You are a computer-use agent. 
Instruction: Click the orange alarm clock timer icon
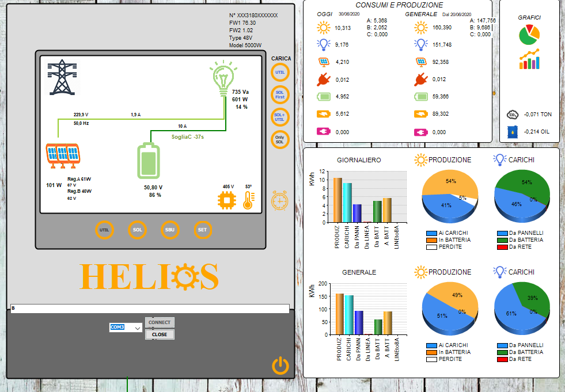tap(279, 201)
